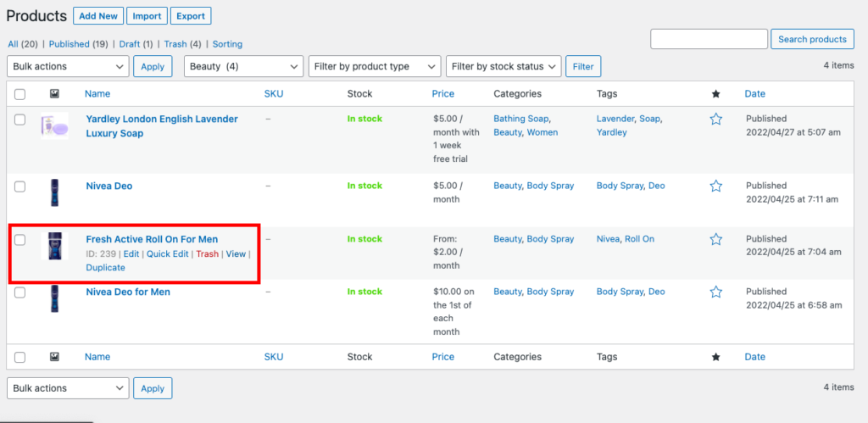Tick checkbox for Nivea Deo for Men
The height and width of the screenshot is (423, 868).
coord(20,292)
